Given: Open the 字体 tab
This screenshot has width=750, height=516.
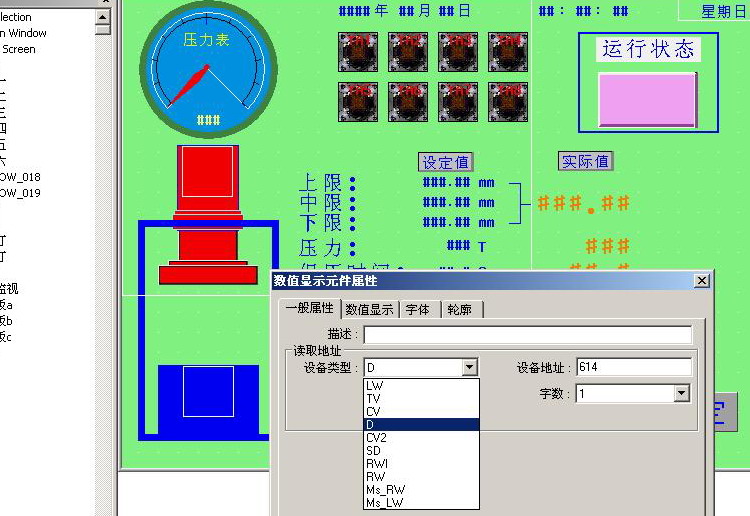Looking at the screenshot, I should tap(419, 310).
